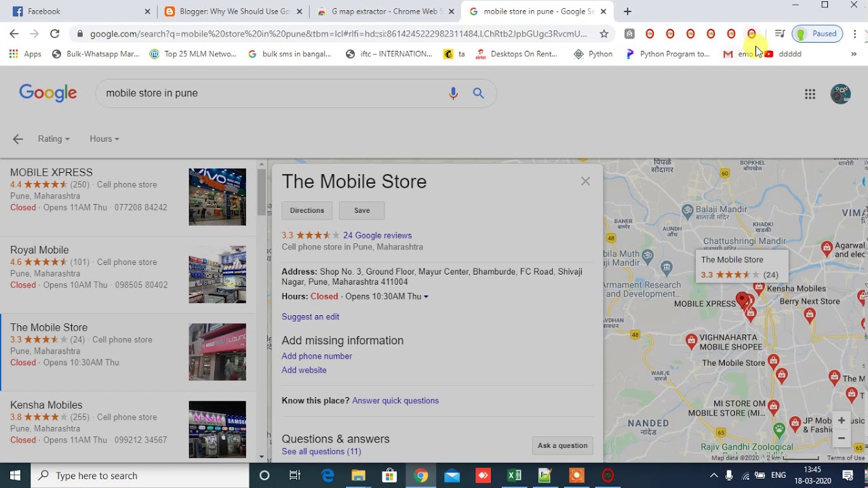Open Cortana from the taskbar

click(264, 476)
